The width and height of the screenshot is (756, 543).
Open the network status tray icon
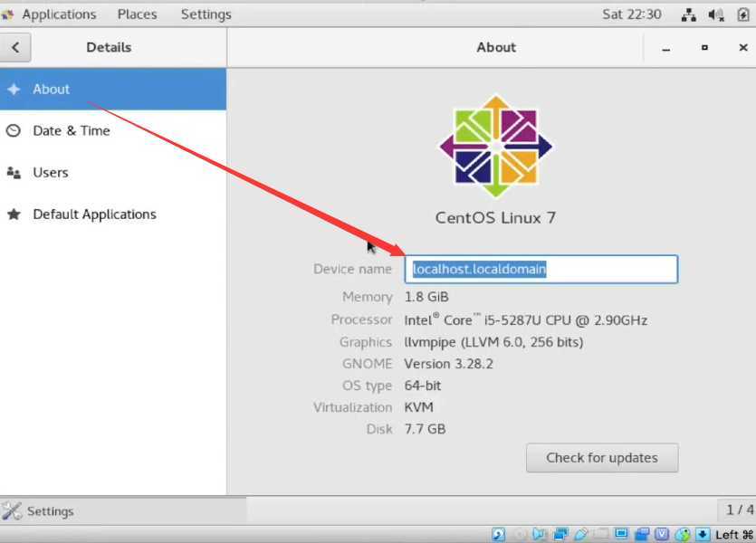pos(688,15)
